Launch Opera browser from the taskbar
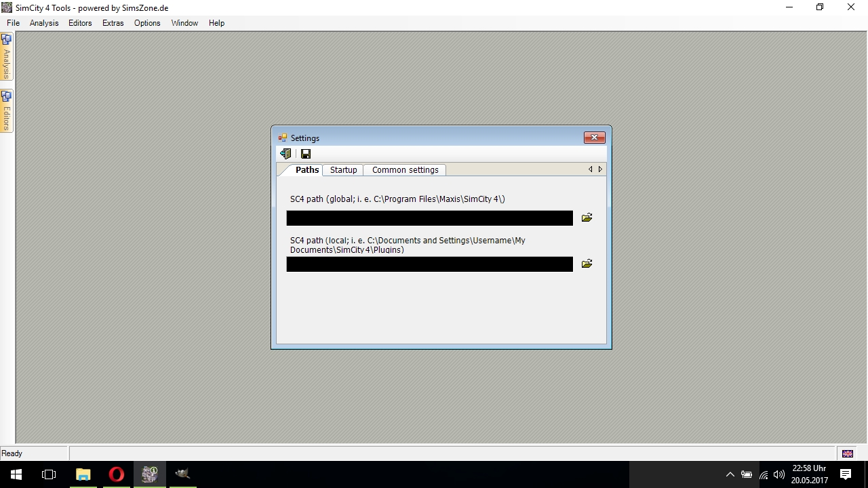Viewport: 868px width, 488px height. point(116,474)
